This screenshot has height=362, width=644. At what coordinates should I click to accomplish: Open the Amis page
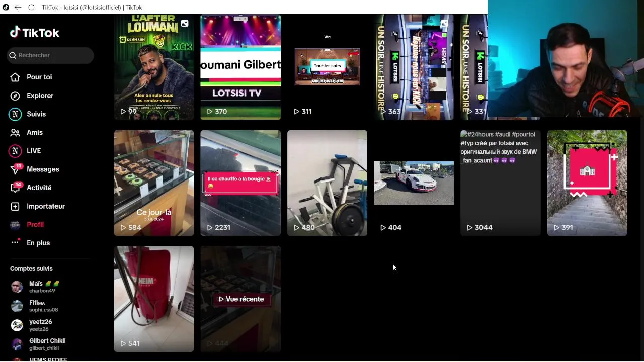(x=35, y=132)
